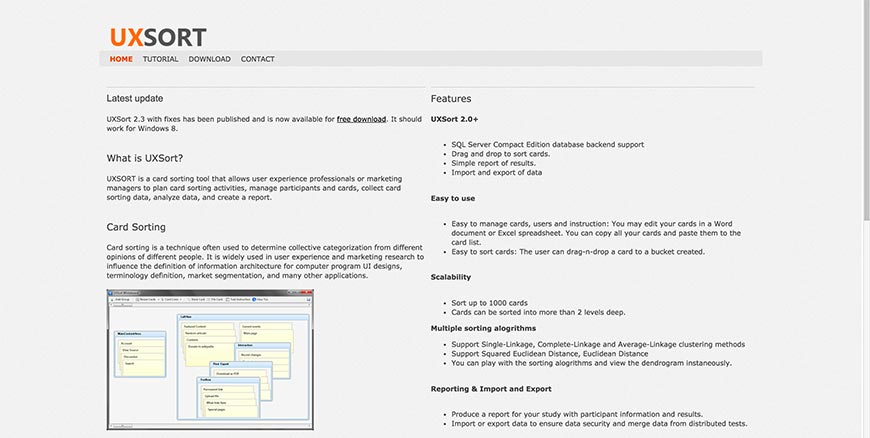Click the 'What is UXSort?' heading
The width and height of the screenshot is (870, 438).
pyautogui.click(x=145, y=158)
